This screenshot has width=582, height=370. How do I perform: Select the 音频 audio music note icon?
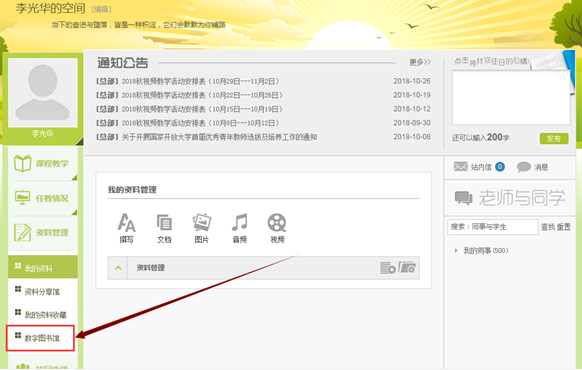[240, 222]
